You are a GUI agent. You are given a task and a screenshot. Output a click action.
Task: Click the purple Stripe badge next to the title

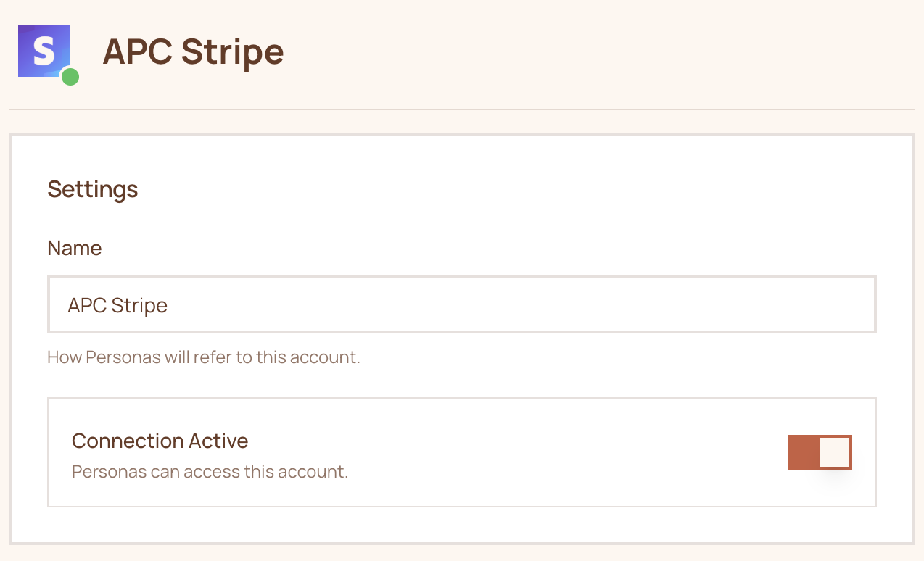(x=44, y=51)
